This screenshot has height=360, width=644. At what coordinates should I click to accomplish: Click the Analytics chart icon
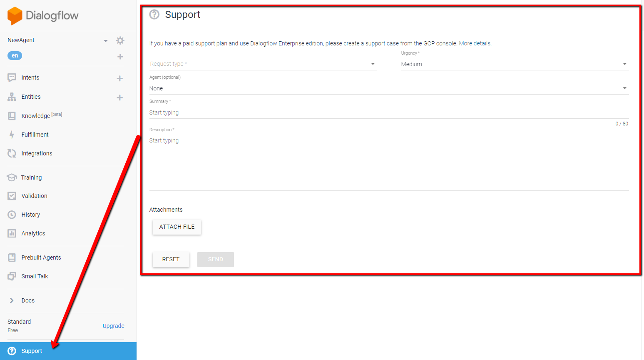(x=12, y=233)
